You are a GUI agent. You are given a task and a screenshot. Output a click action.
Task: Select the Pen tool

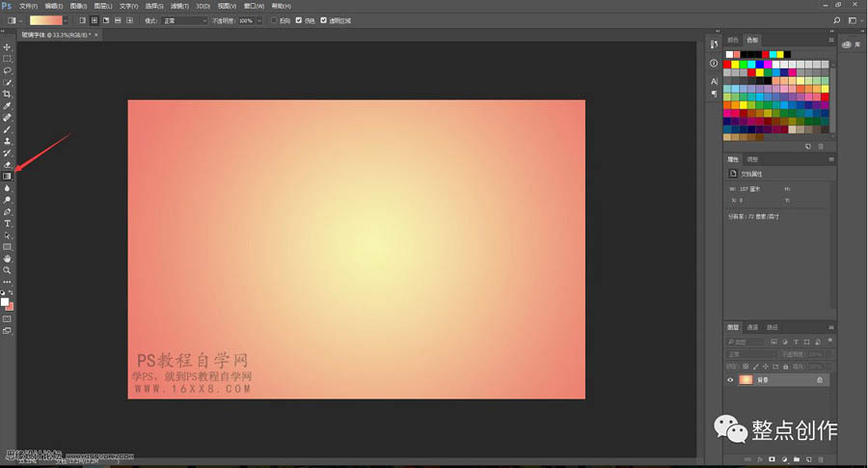7,211
